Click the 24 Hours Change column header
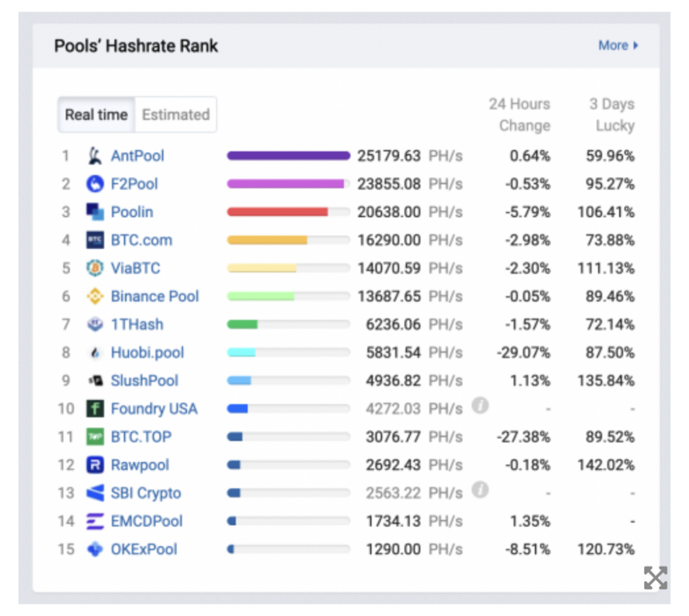Image resolution: width=689 pixels, height=616 pixels. coord(520,114)
